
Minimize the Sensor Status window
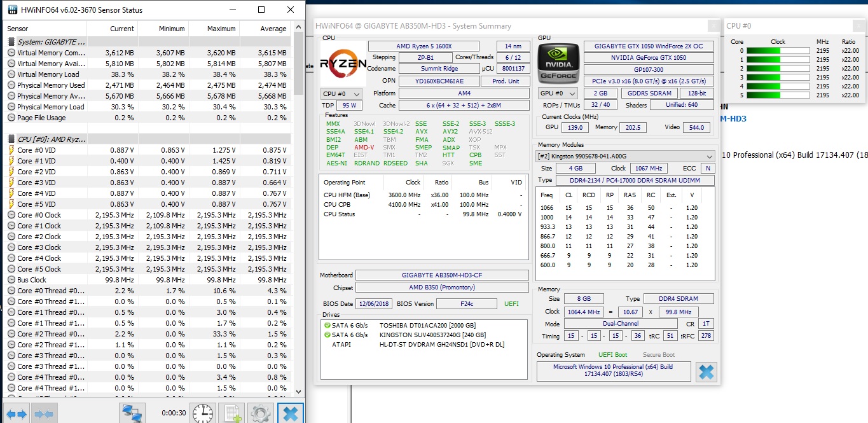(x=232, y=10)
